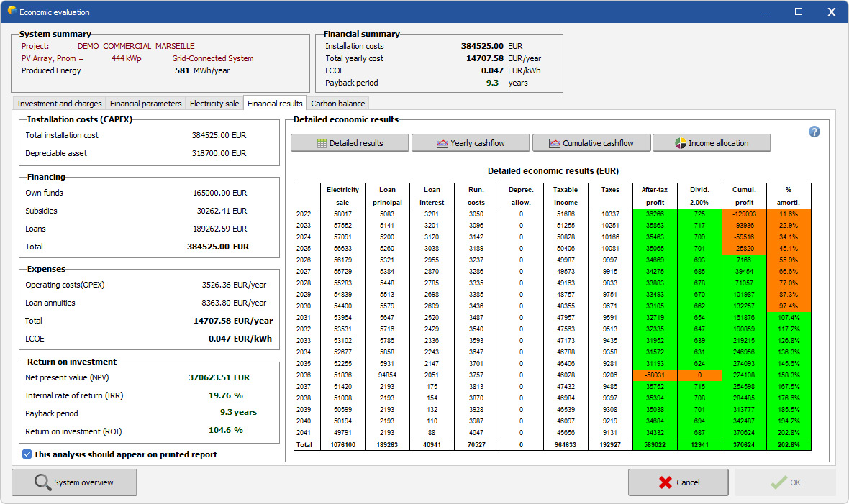Click the red X Cancel icon

pyautogui.click(x=666, y=482)
